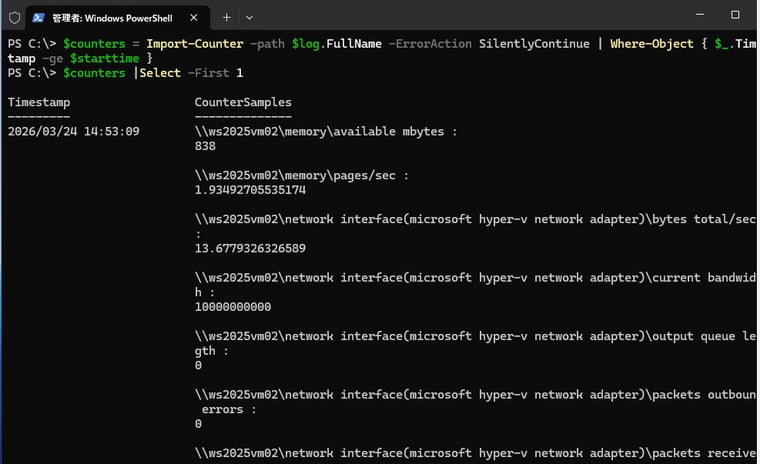The image size is (760, 464).
Task: Click the CounterSamples column header
Action: pyautogui.click(x=243, y=102)
